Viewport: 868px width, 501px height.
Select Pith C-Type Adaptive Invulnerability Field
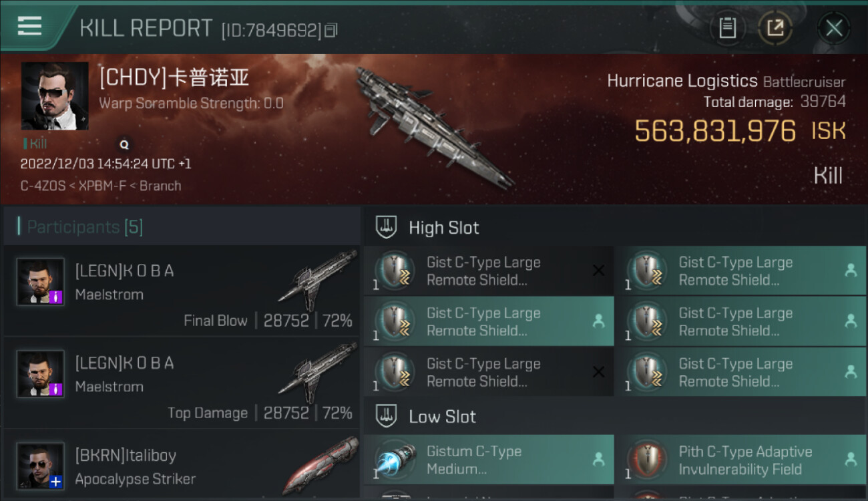740,460
